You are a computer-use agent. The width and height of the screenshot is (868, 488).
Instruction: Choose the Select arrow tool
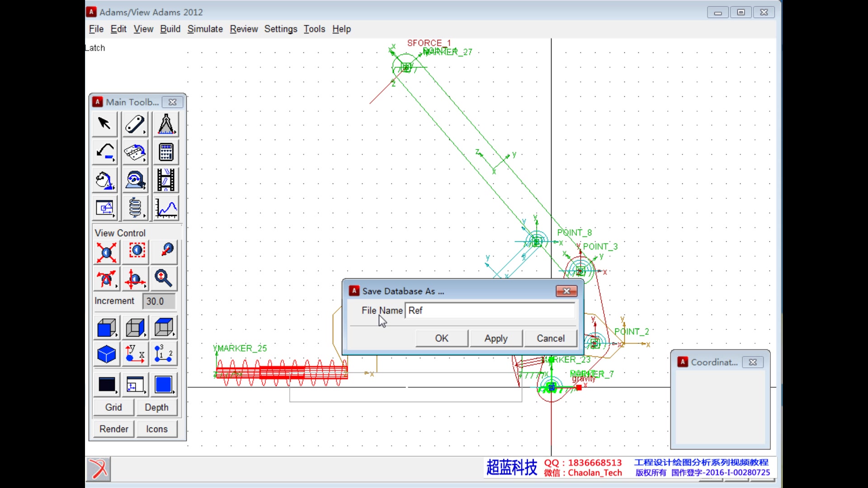105,124
